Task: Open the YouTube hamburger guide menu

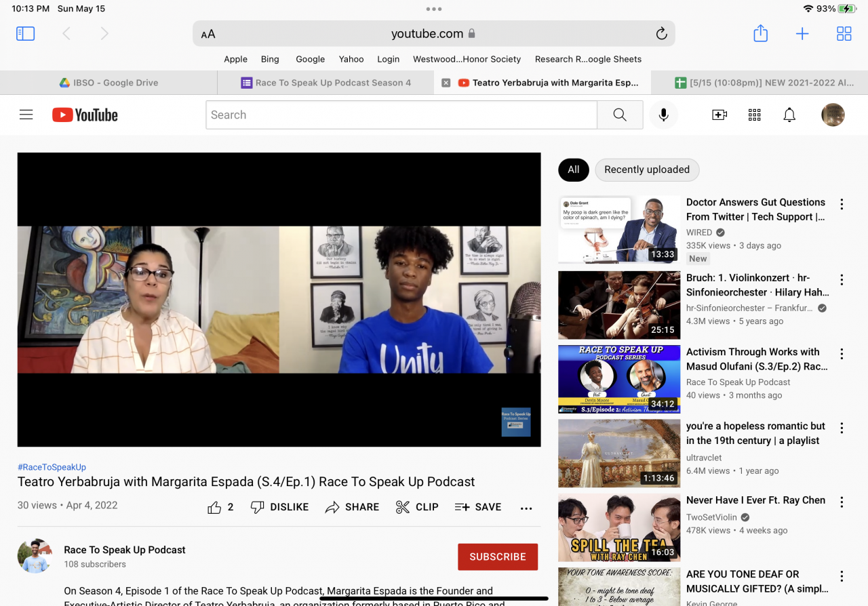Action: coord(26,115)
